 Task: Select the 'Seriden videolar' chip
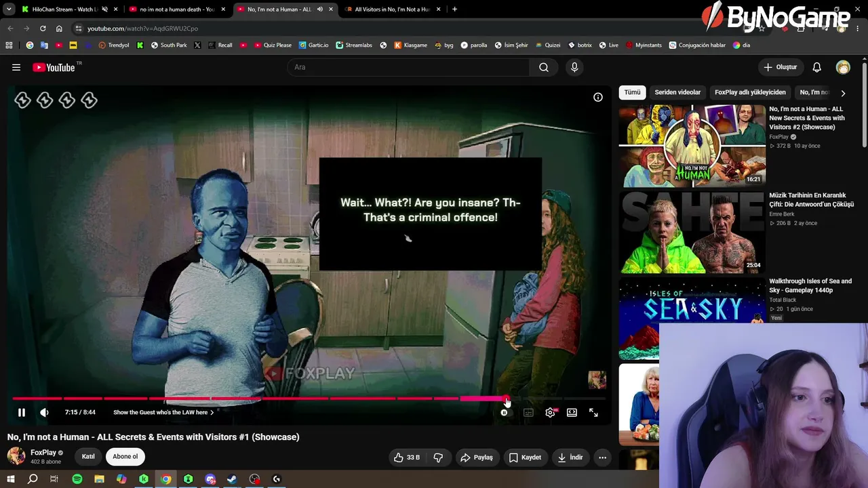click(677, 92)
